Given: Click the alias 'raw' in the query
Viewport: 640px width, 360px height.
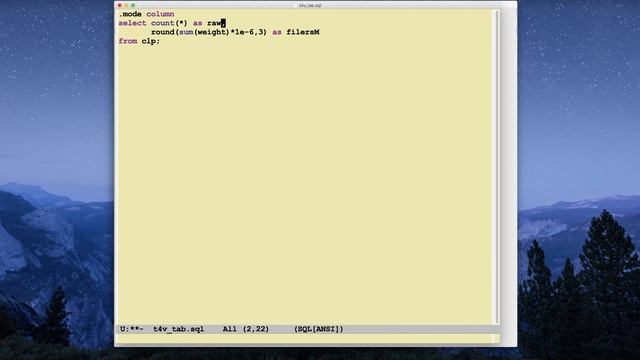Looking at the screenshot, I should (x=214, y=23).
